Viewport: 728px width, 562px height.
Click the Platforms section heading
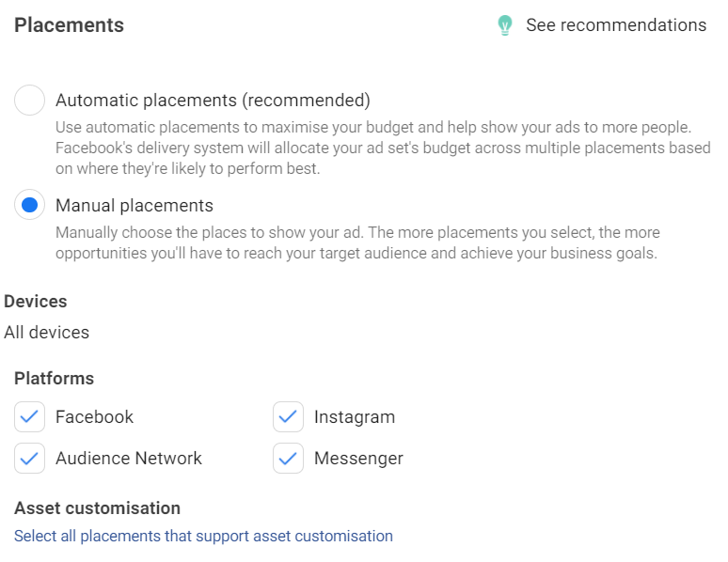(54, 379)
